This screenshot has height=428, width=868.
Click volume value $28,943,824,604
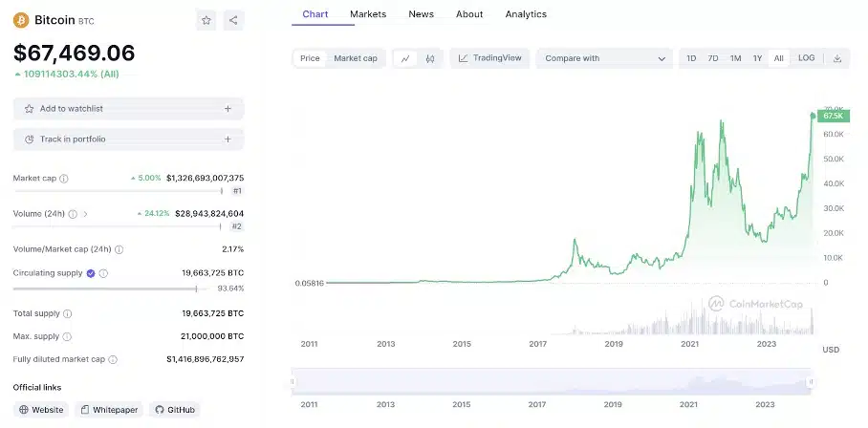[x=209, y=213]
